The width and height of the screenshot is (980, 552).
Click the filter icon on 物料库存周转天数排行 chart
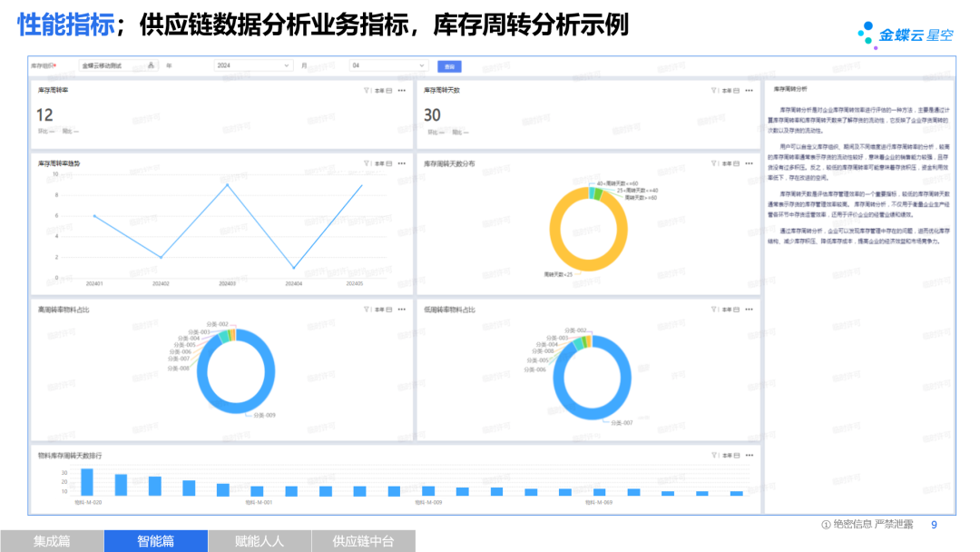(714, 456)
